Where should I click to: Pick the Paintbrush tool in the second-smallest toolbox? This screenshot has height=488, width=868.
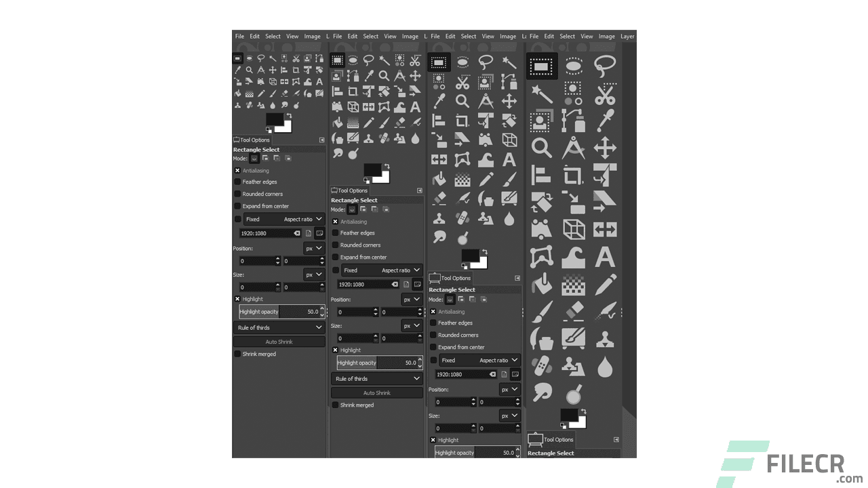pos(384,123)
